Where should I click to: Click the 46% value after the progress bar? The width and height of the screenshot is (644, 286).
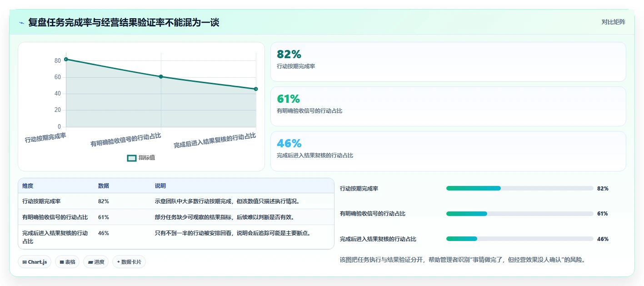(603, 239)
